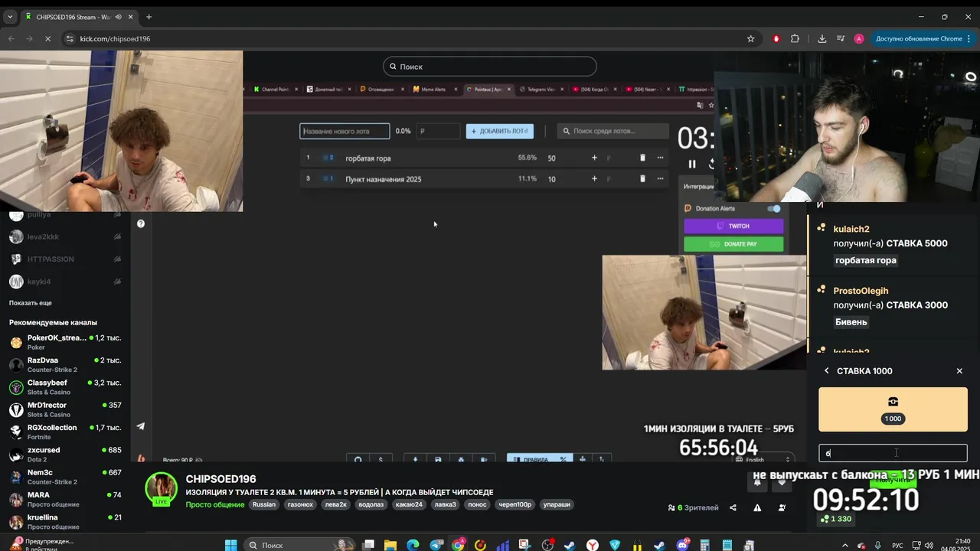The height and width of the screenshot is (551, 980).
Task: Go back using Chrome's back arrow
Action: click(x=11, y=38)
